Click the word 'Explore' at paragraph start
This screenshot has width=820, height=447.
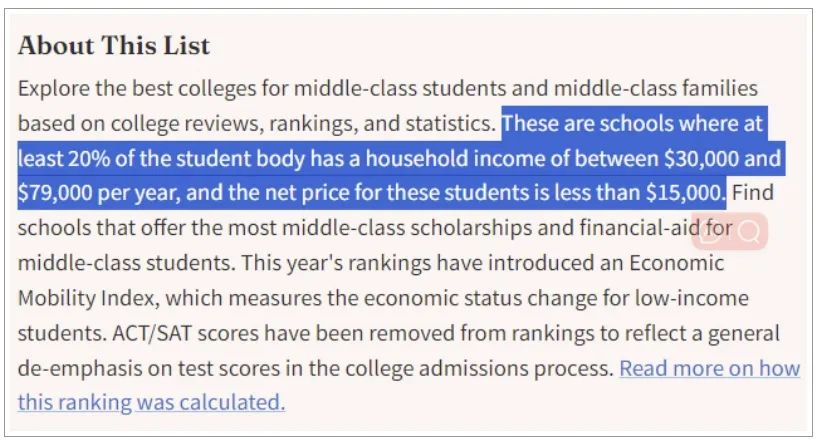tap(53, 88)
